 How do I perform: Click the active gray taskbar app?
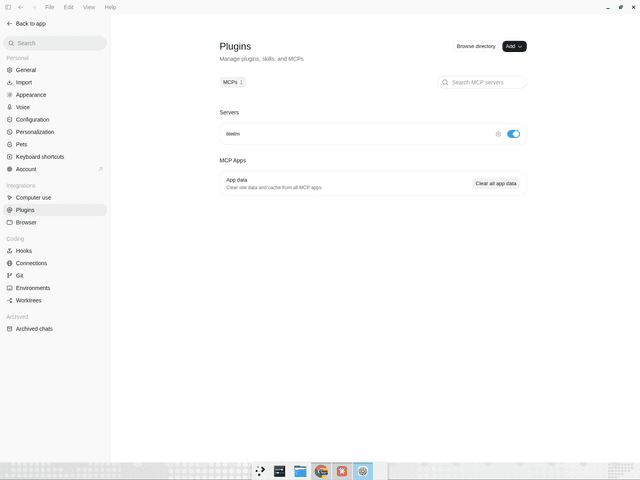pyautogui.click(x=363, y=471)
